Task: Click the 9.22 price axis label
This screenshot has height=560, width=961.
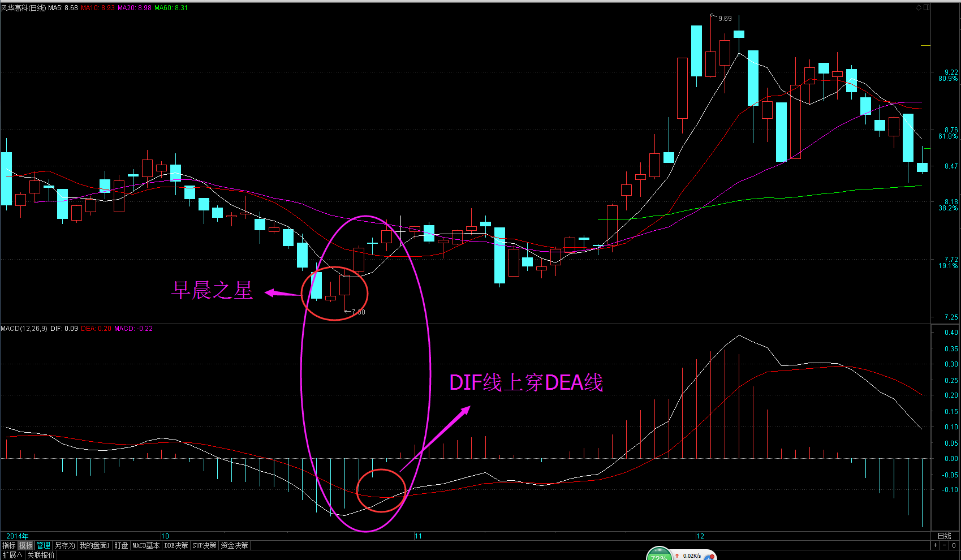Action: pyautogui.click(x=951, y=72)
